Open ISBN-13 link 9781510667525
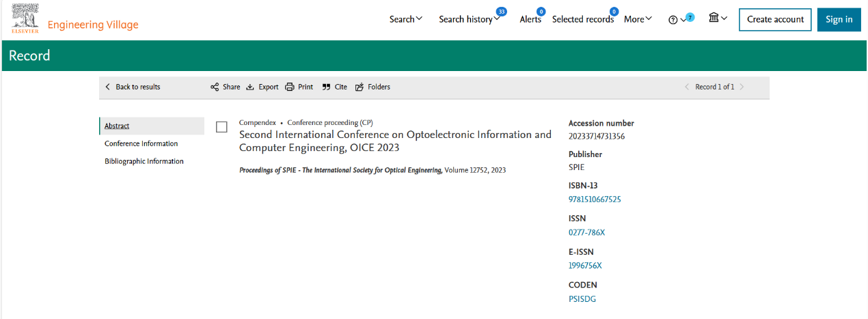This screenshot has width=868, height=319. click(595, 199)
